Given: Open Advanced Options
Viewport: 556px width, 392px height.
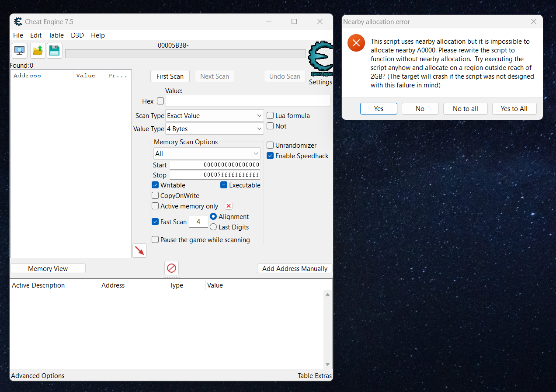Looking at the screenshot, I should (x=38, y=375).
